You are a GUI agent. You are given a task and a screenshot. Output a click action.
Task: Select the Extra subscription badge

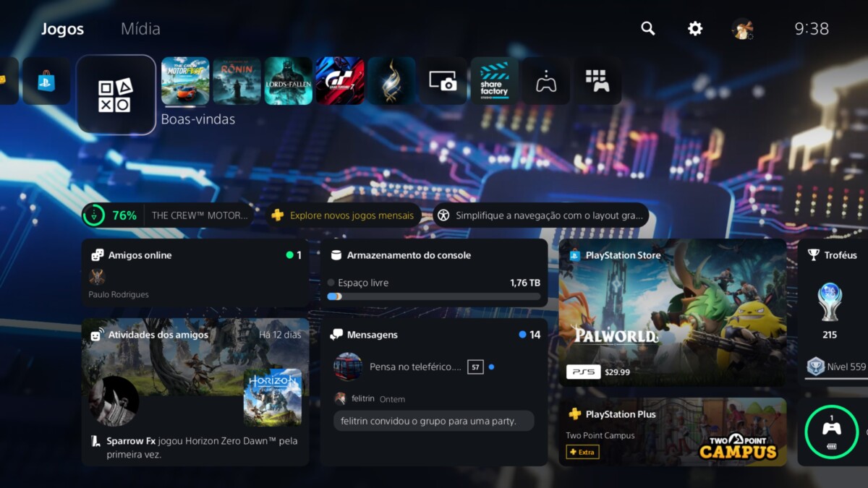[582, 452]
